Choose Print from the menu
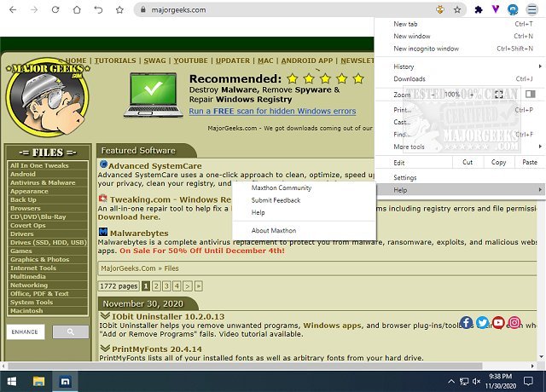Screen dimensions: 546x392 [460, 110]
